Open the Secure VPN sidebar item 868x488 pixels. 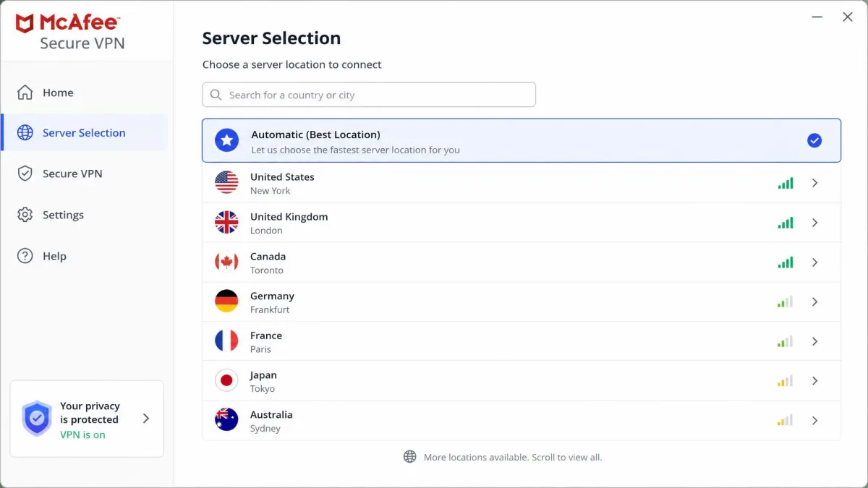click(85, 174)
